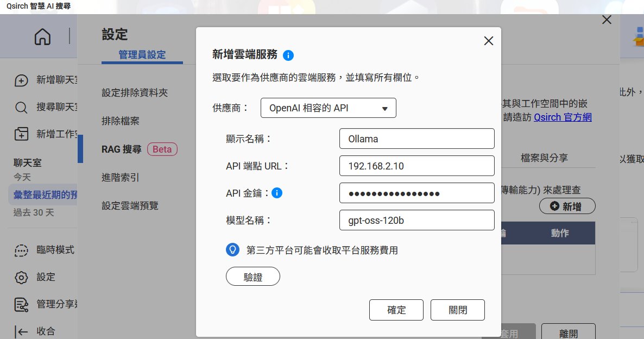Click the 關閉 button in dialog
This screenshot has height=339, width=644.
pyautogui.click(x=457, y=310)
